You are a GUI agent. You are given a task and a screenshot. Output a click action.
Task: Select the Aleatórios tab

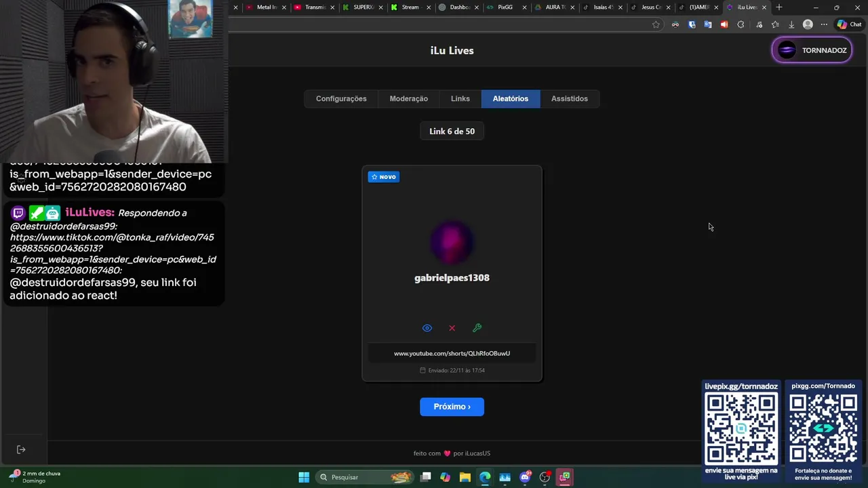[x=511, y=99]
